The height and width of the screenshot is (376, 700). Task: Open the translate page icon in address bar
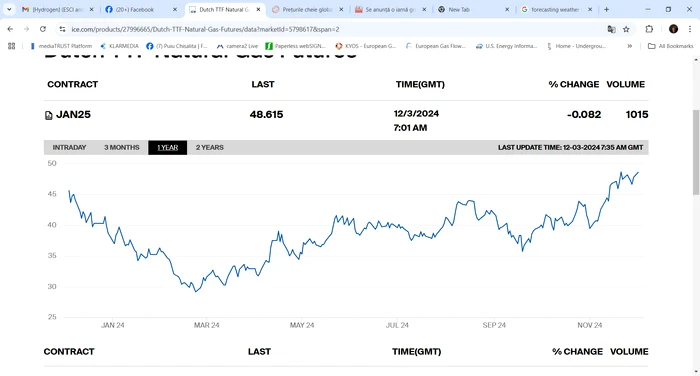611,29
